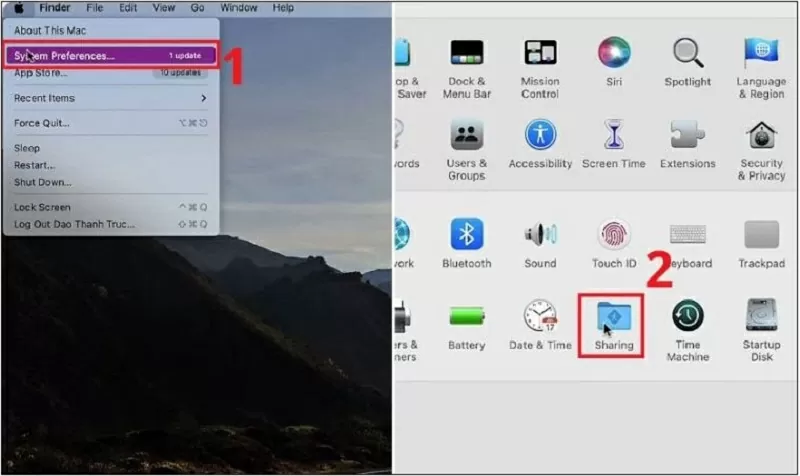Open Startup Disk preferences

coord(761,330)
